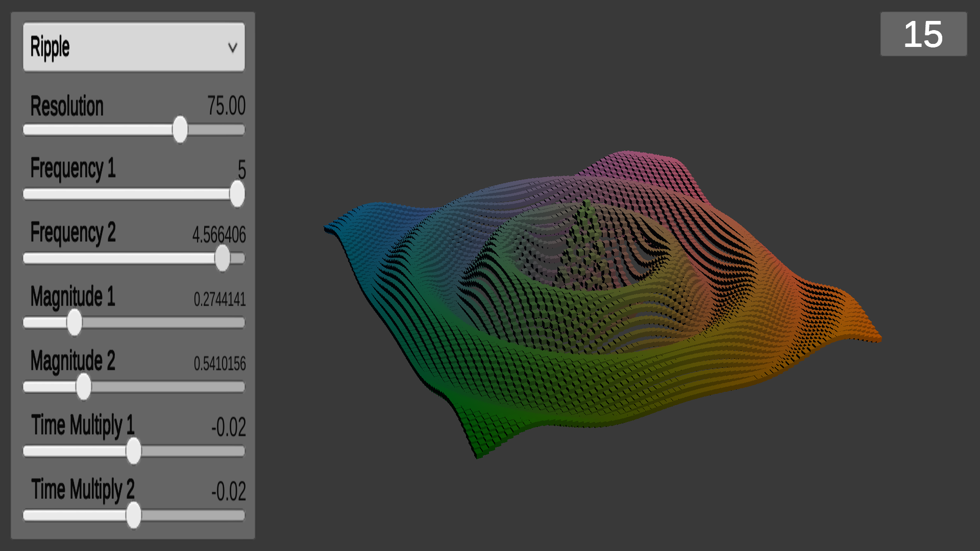This screenshot has width=980, height=551.
Task: Click the Time Multiply 2 label
Action: click(x=83, y=489)
